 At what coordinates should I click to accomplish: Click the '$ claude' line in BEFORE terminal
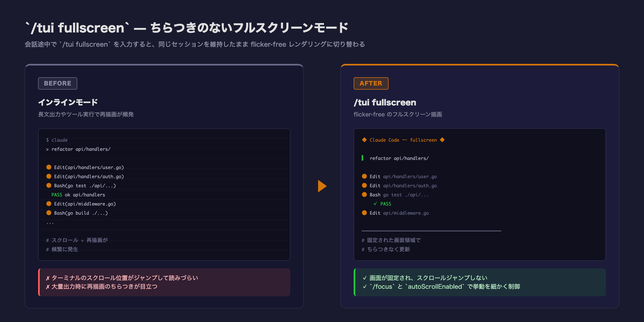tap(57, 140)
